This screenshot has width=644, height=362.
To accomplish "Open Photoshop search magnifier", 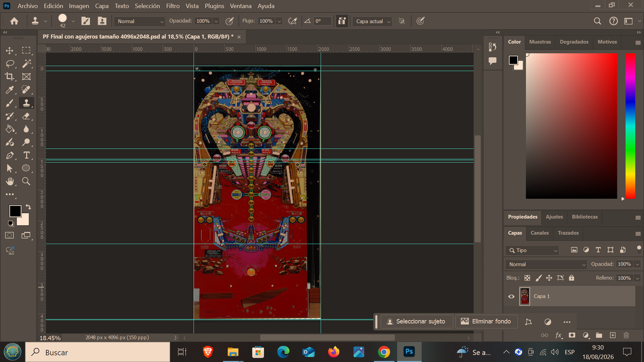I will (x=598, y=21).
